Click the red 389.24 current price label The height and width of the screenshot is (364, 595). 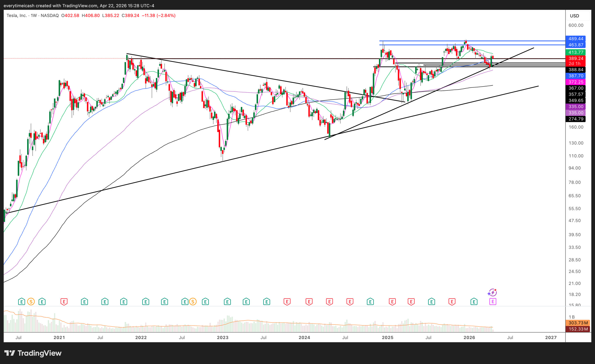click(576, 59)
